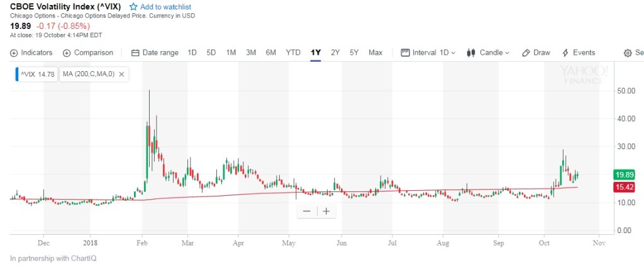Zoom out with the minus button

[307, 211]
